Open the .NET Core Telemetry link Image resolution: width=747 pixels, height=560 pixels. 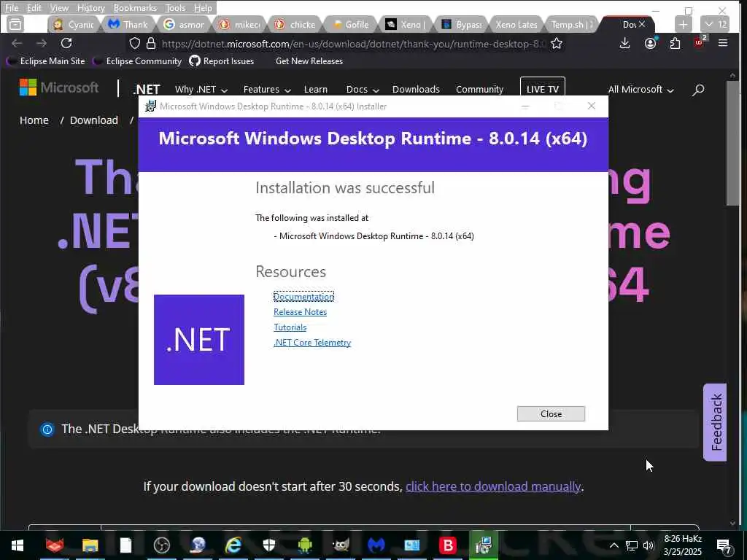click(312, 343)
